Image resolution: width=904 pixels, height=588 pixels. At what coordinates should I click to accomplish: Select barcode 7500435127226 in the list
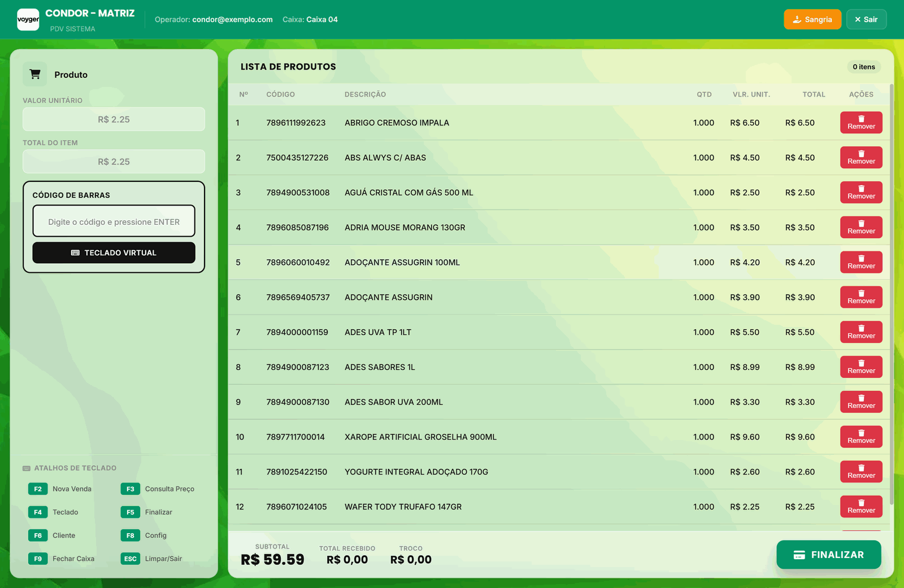297,158
